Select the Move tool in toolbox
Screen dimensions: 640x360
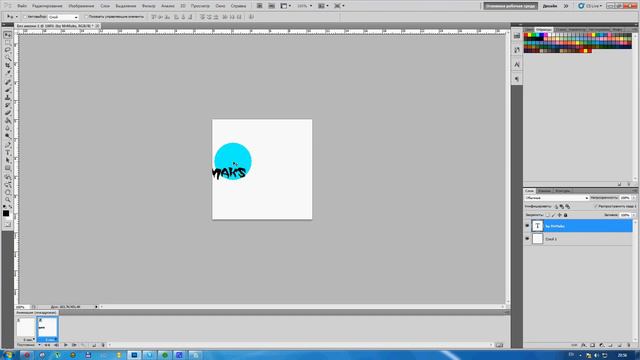(7, 35)
